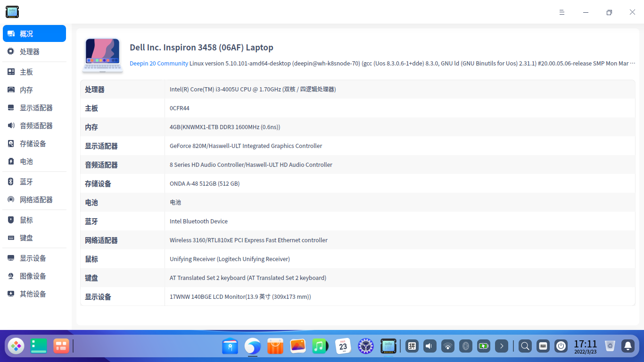The image size is (644, 362).
Task: Click the "Intel Bluetooth Device" value
Action: 198,221
